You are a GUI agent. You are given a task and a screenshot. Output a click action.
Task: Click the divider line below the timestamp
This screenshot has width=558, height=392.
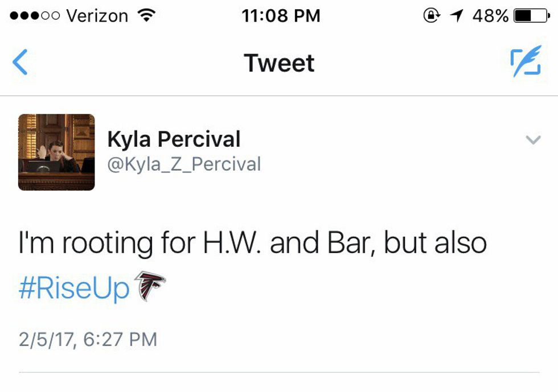click(279, 373)
